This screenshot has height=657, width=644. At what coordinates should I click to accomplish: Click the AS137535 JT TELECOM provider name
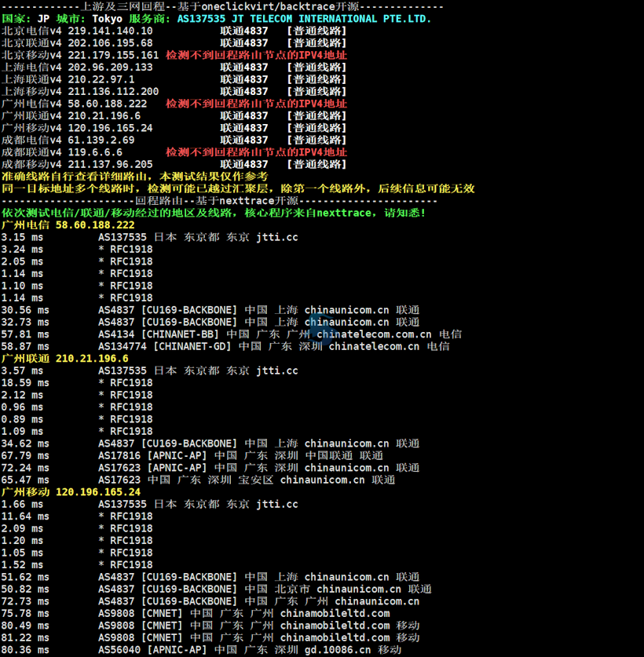(x=304, y=18)
